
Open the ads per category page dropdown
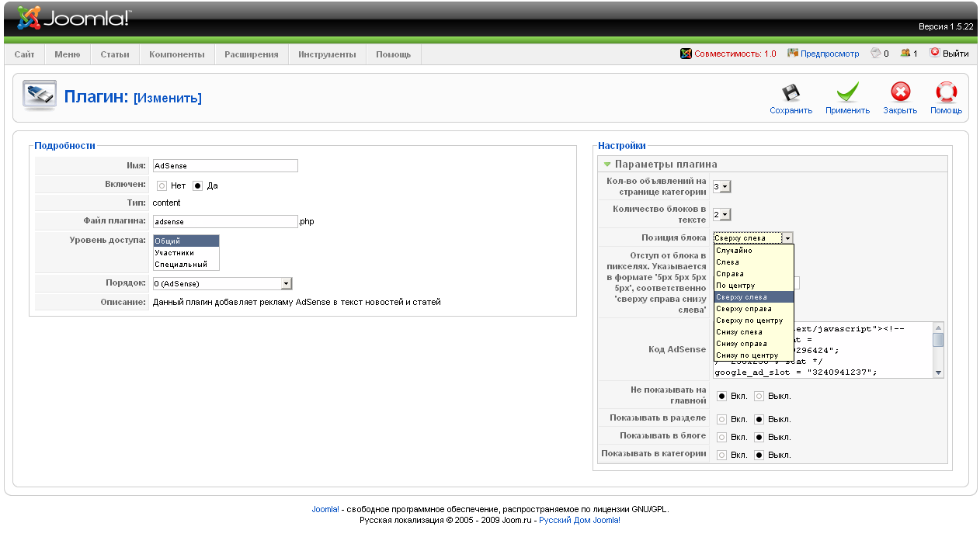tap(721, 186)
